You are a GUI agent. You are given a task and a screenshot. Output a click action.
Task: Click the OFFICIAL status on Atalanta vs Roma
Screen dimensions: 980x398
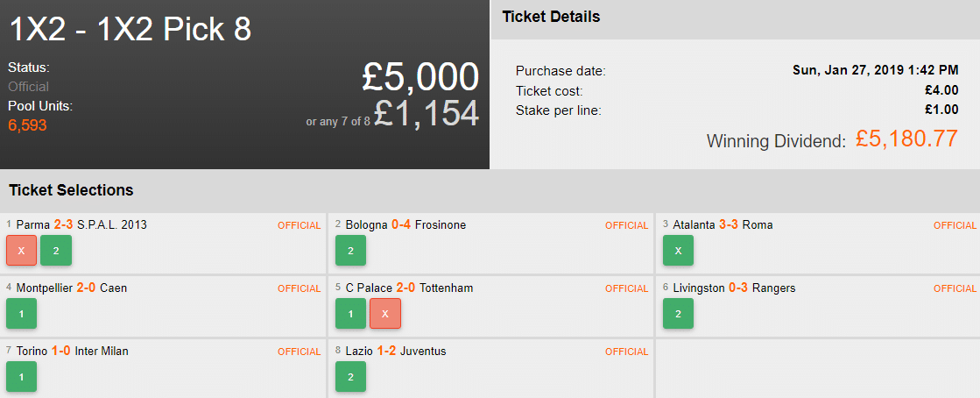(955, 225)
